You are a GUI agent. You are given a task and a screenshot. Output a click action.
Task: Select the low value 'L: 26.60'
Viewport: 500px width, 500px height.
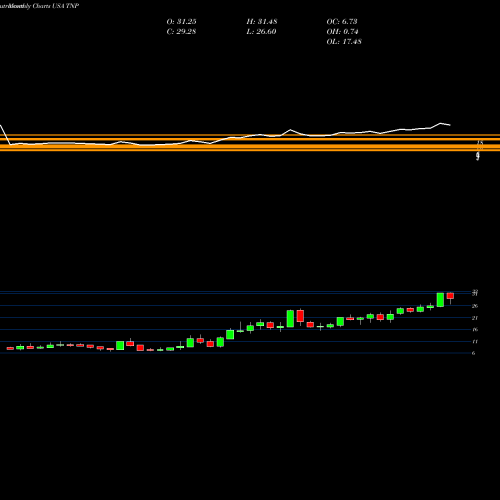[261, 32]
